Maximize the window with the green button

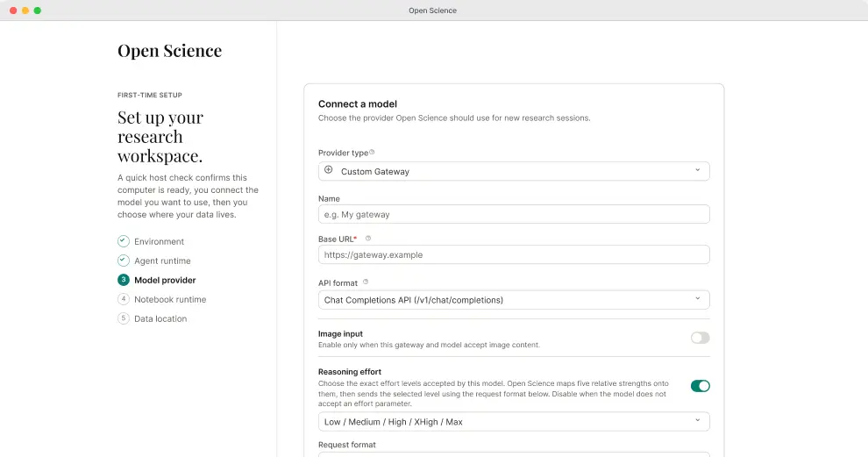tap(38, 11)
